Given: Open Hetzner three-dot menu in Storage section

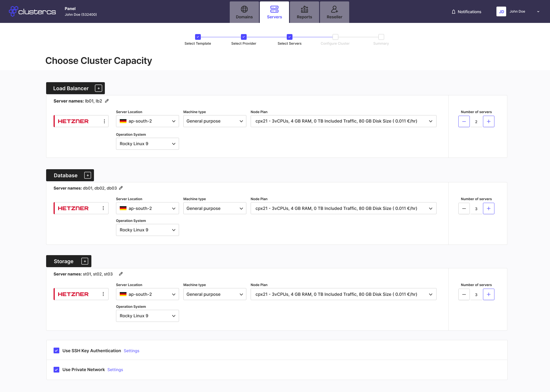Looking at the screenshot, I should (x=103, y=294).
